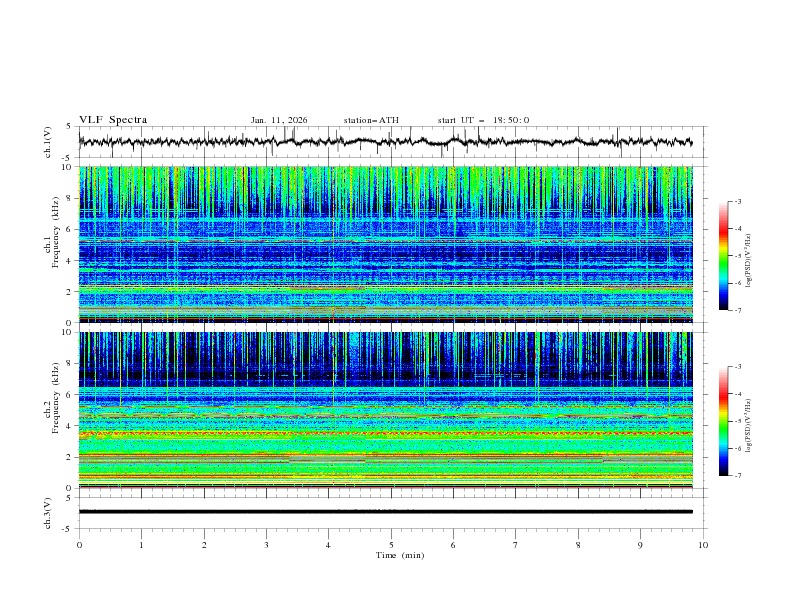Image resolution: width=792 pixels, height=612 pixels.
Task: Click the ch.3(V) axis label
Action: [48, 512]
